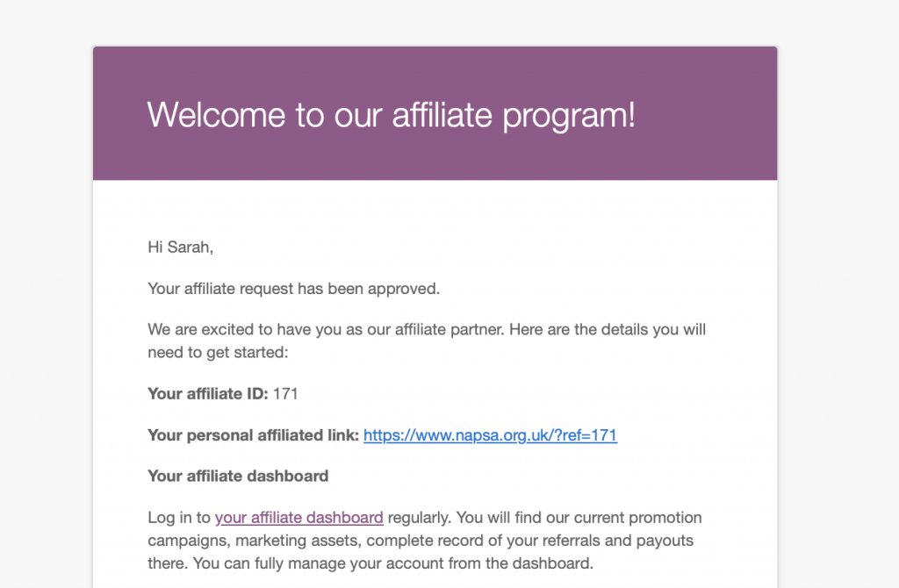The width and height of the screenshot is (899, 588).
Task: Follow the 'your affiliate dashboard' link
Action: 298,517
